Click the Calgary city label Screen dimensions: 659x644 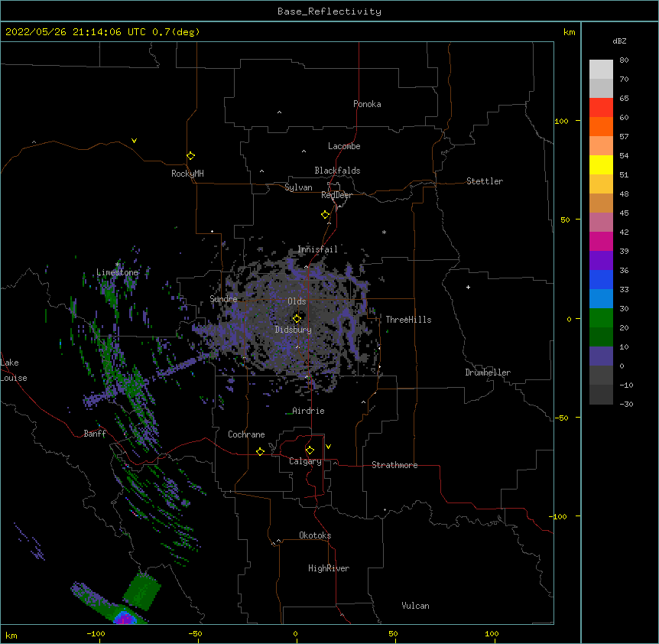coord(305,461)
